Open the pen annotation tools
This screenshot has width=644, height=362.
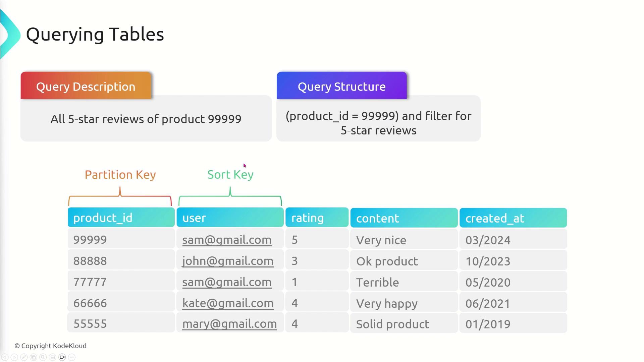(x=24, y=357)
